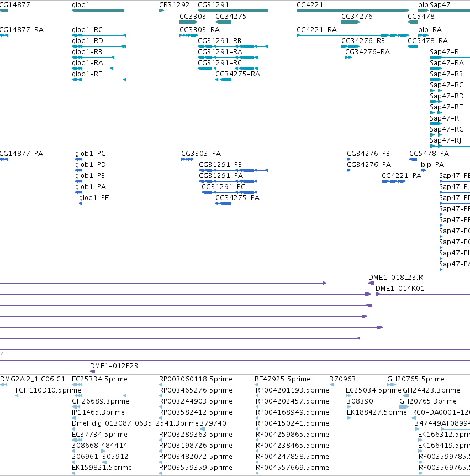
Task: Select transcript glob1-RE
Action: click(99, 80)
